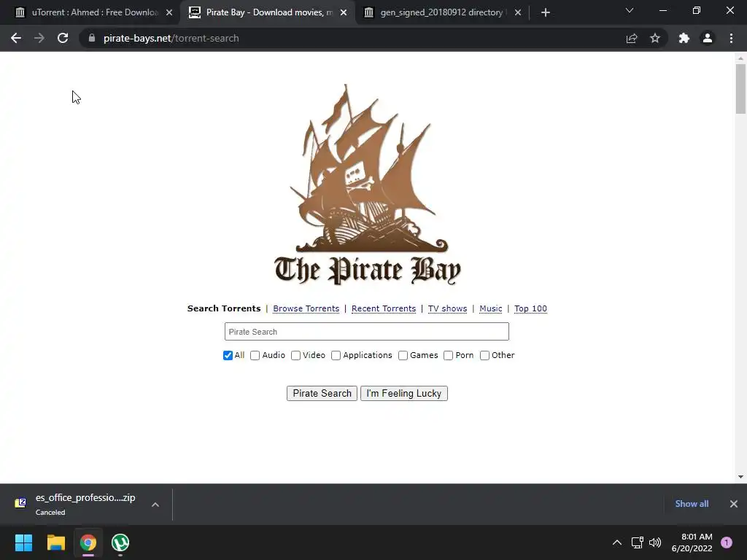Click the forward navigation arrow
This screenshot has height=560, width=747.
tap(39, 38)
